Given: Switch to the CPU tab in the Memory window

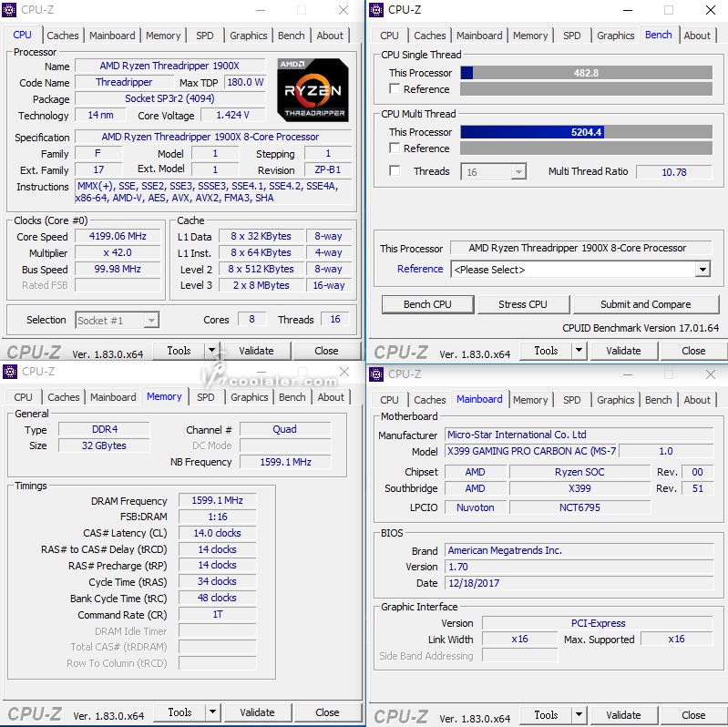Looking at the screenshot, I should tap(23, 397).
